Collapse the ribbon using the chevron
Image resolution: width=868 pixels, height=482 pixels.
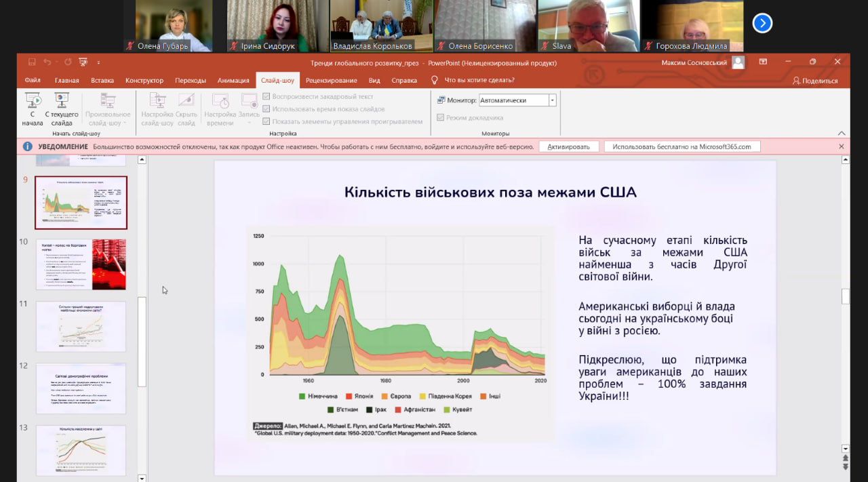842,134
